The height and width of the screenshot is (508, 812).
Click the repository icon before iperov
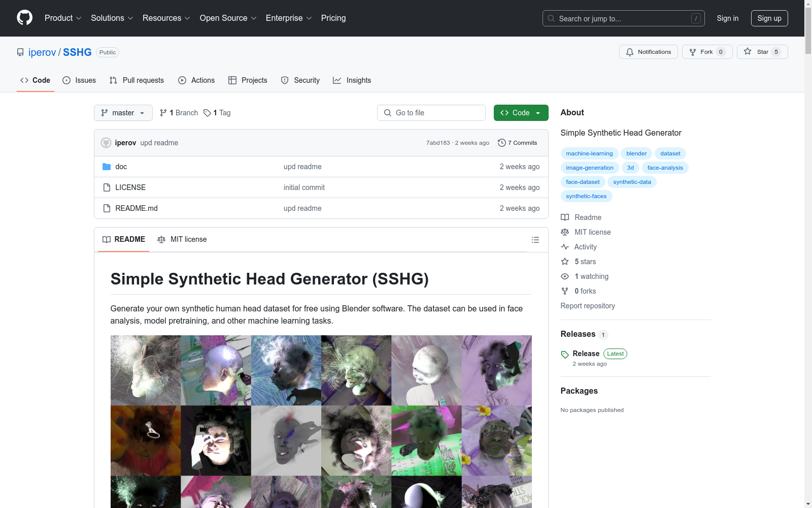20,52
